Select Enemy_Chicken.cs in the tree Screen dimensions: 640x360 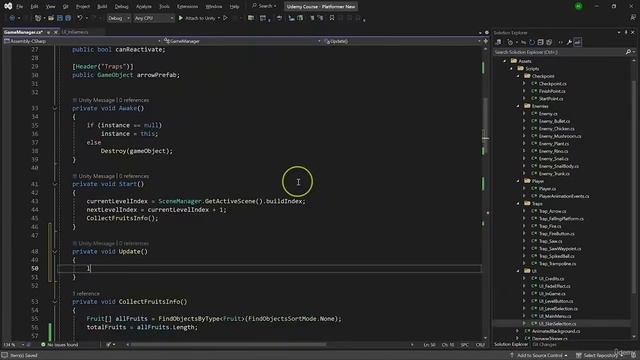(556, 129)
